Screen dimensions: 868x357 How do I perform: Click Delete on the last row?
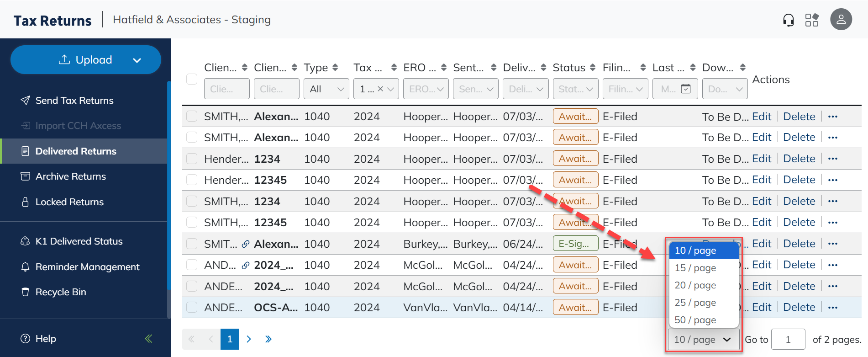point(799,308)
